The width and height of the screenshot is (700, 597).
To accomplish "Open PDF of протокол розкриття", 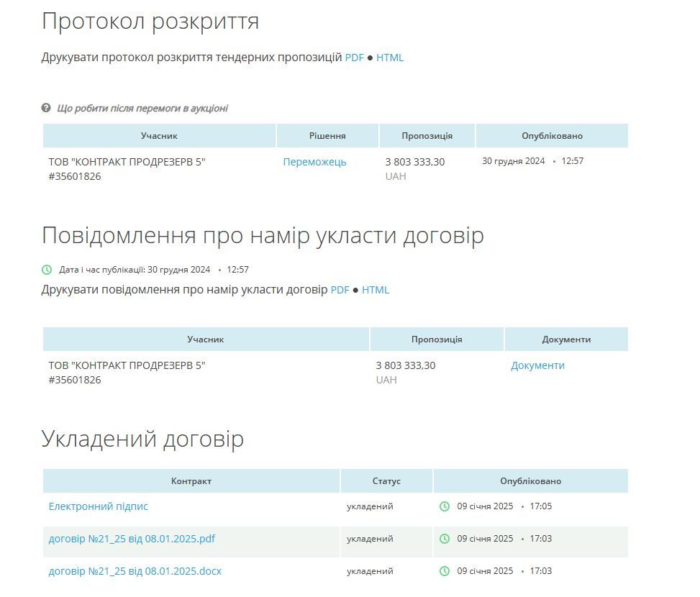I will coord(353,58).
